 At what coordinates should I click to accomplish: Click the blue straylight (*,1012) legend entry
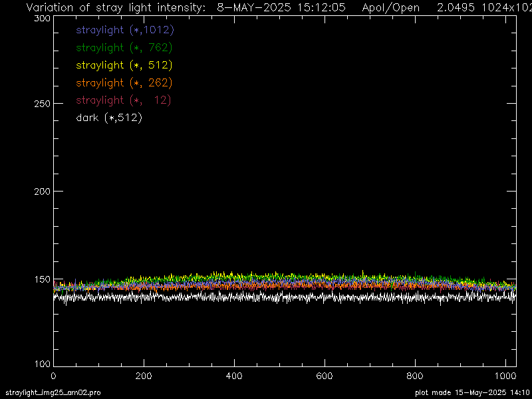[x=125, y=30]
